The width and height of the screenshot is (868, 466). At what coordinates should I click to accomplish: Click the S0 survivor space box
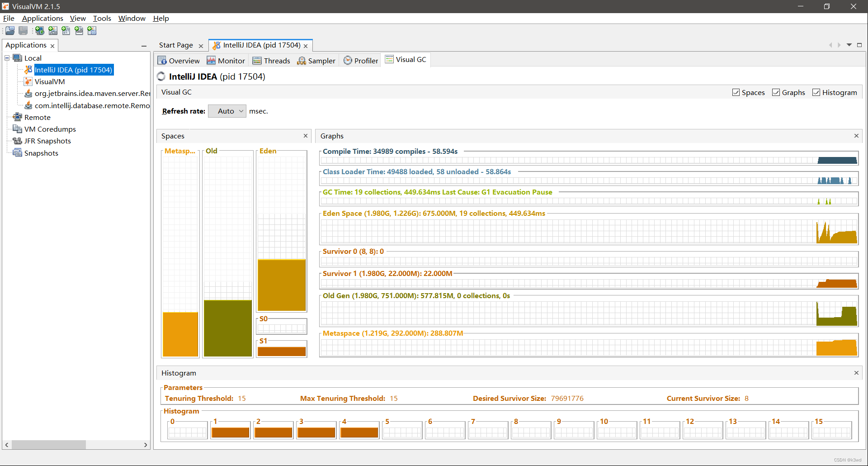pyautogui.click(x=282, y=328)
